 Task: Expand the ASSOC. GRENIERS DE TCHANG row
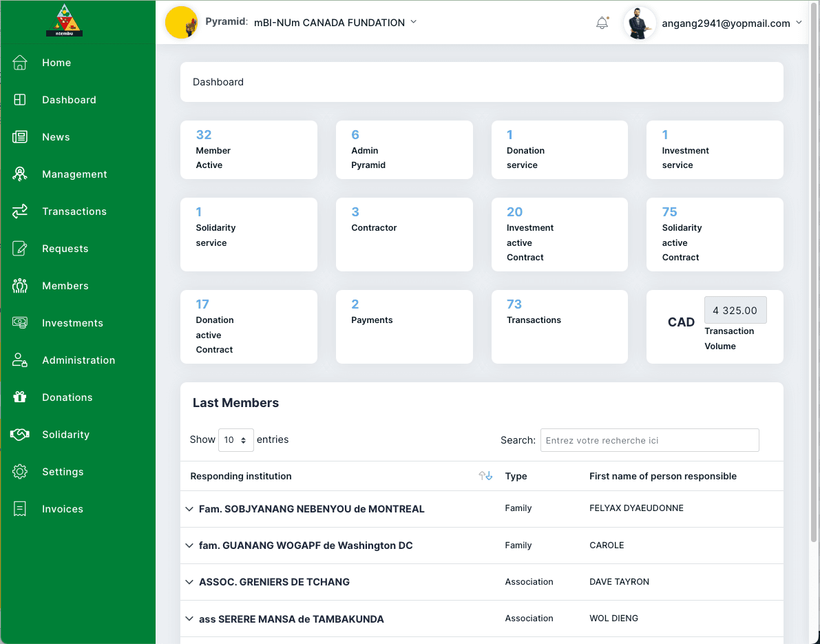189,582
